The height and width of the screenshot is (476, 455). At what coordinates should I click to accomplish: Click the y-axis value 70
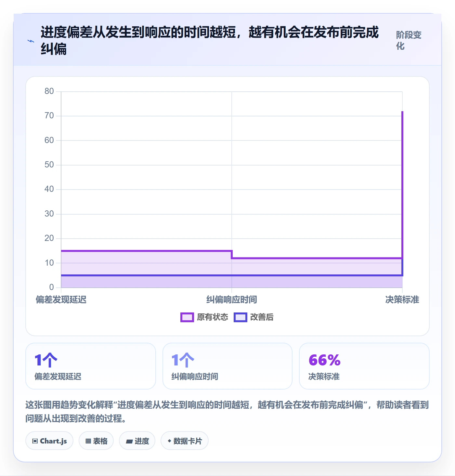coord(49,116)
